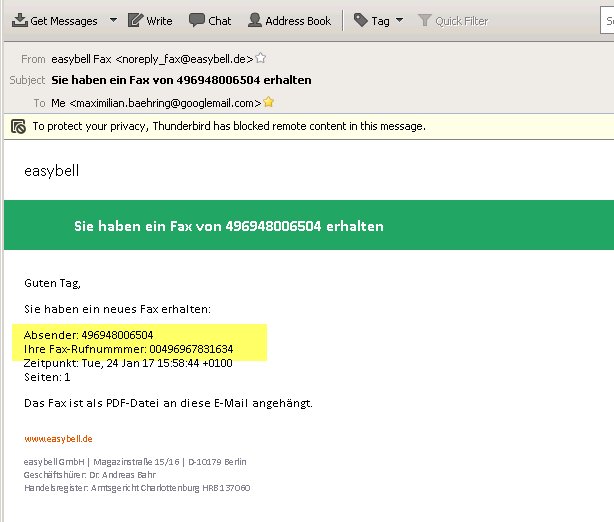Click the easybell GmbH address footer line
The height and width of the screenshot is (522, 614).
135,462
